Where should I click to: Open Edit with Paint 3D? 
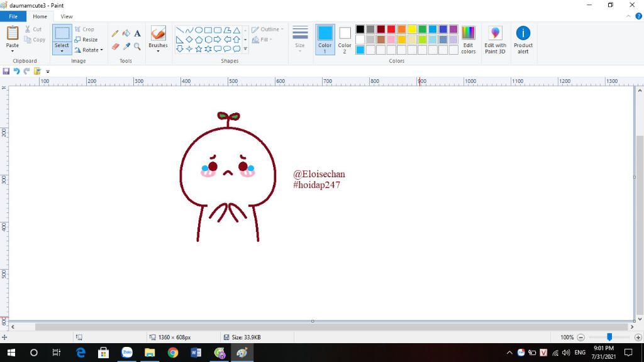[495, 40]
